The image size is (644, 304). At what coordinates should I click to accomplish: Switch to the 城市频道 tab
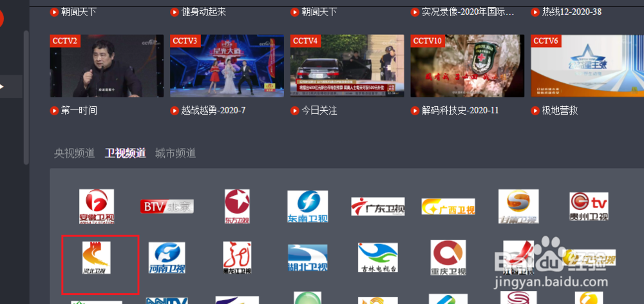175,153
